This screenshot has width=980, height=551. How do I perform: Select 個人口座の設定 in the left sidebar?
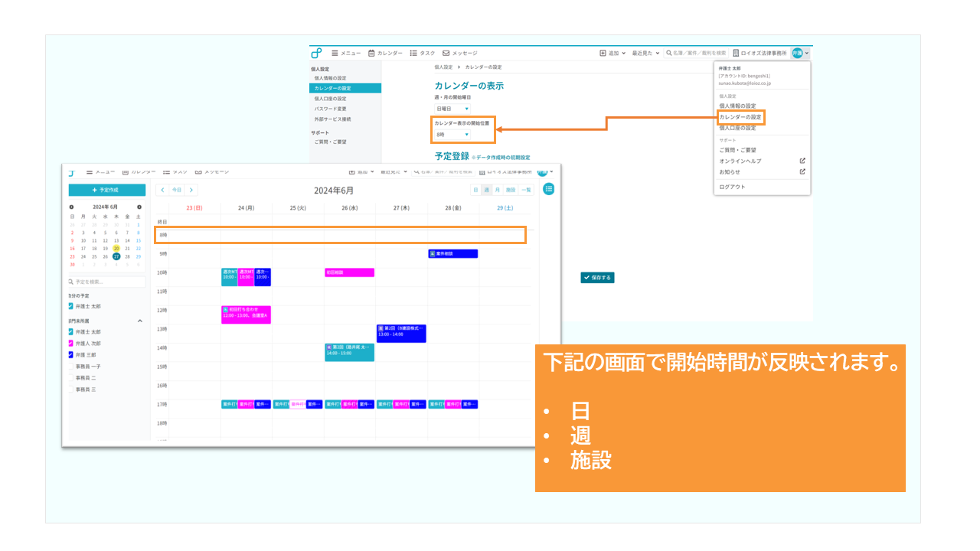[x=330, y=99]
